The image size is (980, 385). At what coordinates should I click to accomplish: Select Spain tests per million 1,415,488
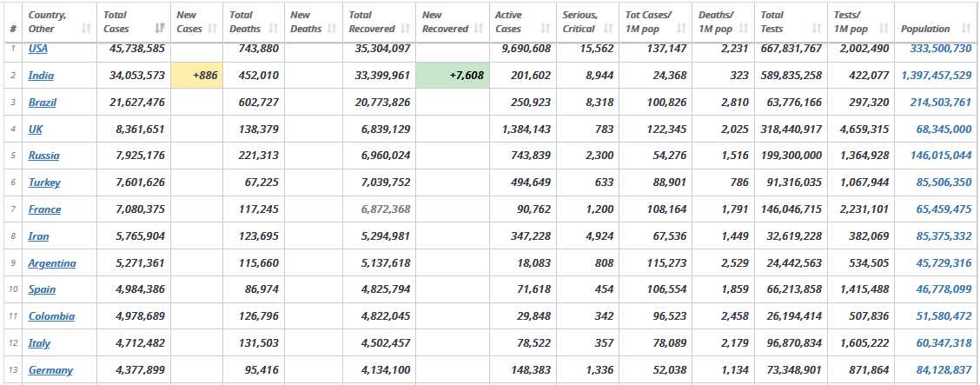point(863,289)
